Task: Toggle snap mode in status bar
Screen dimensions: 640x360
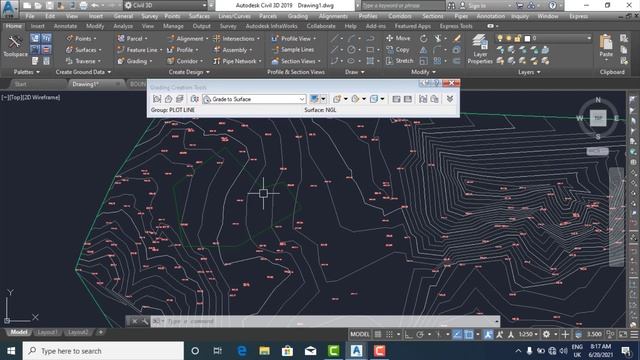Action: tap(389, 334)
